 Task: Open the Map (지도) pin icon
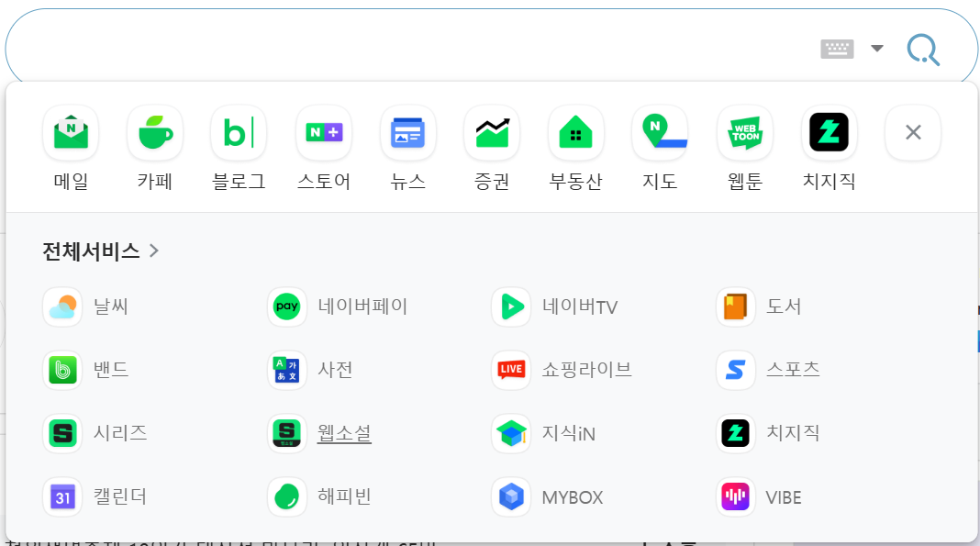coord(660,132)
